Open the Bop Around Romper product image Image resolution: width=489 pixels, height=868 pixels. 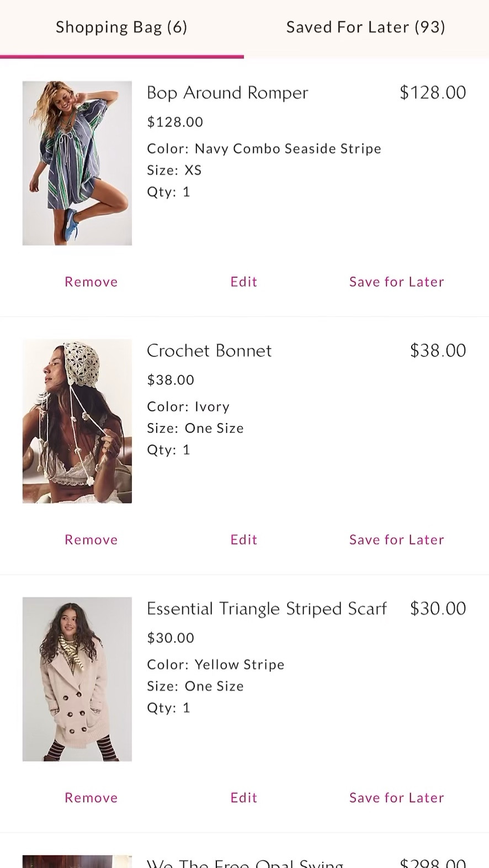(77, 163)
